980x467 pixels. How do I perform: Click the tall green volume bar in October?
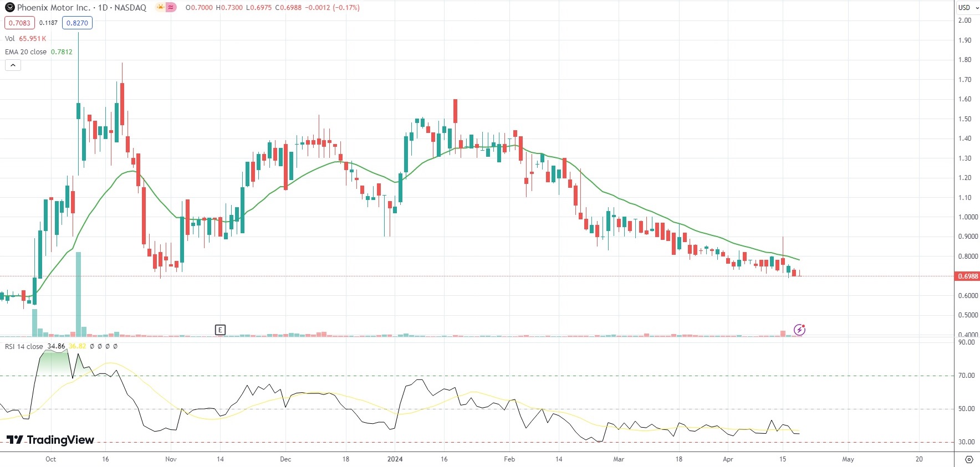click(x=78, y=294)
